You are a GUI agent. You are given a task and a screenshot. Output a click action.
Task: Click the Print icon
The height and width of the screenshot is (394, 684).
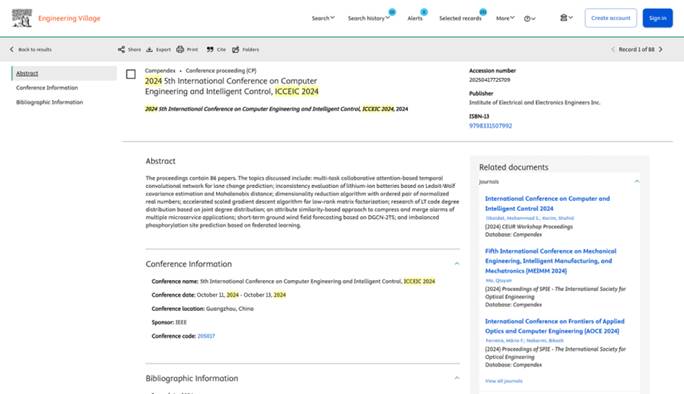point(180,49)
